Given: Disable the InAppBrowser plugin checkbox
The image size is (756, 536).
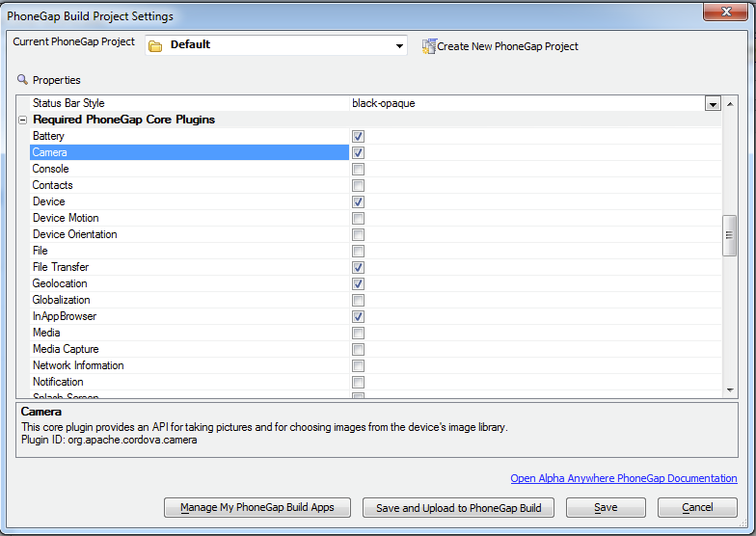Looking at the screenshot, I should (358, 317).
